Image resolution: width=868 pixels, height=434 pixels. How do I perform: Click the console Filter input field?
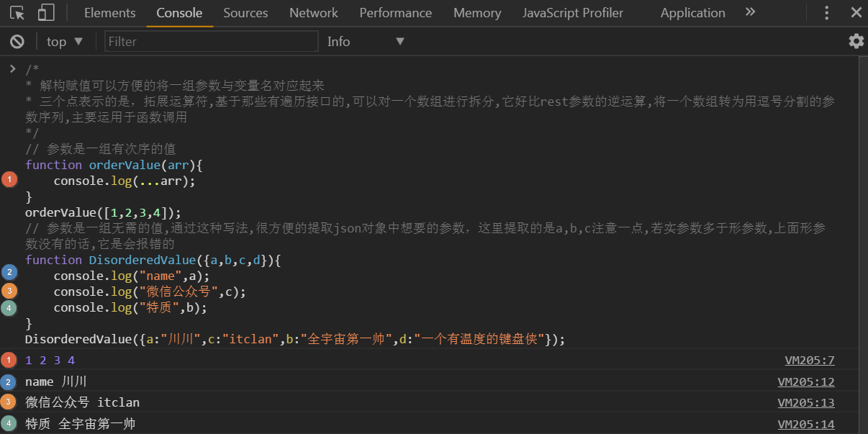tap(211, 42)
